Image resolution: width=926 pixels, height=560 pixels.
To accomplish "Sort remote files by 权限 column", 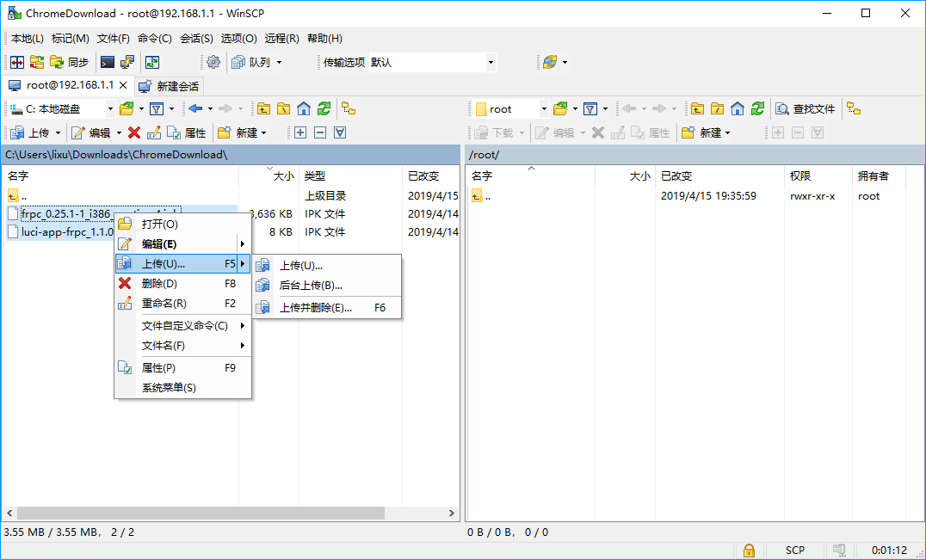I will [818, 175].
